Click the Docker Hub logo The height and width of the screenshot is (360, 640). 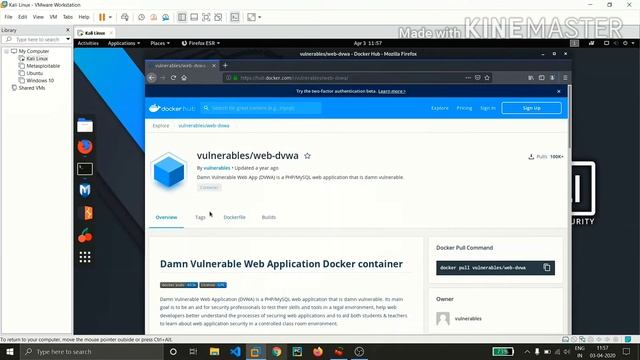pyautogui.click(x=172, y=108)
